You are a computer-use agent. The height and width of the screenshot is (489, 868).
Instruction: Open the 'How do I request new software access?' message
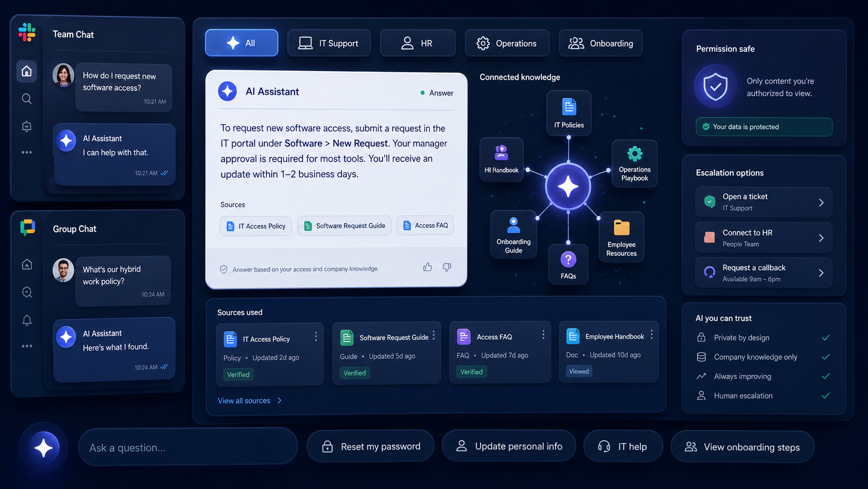(x=124, y=87)
